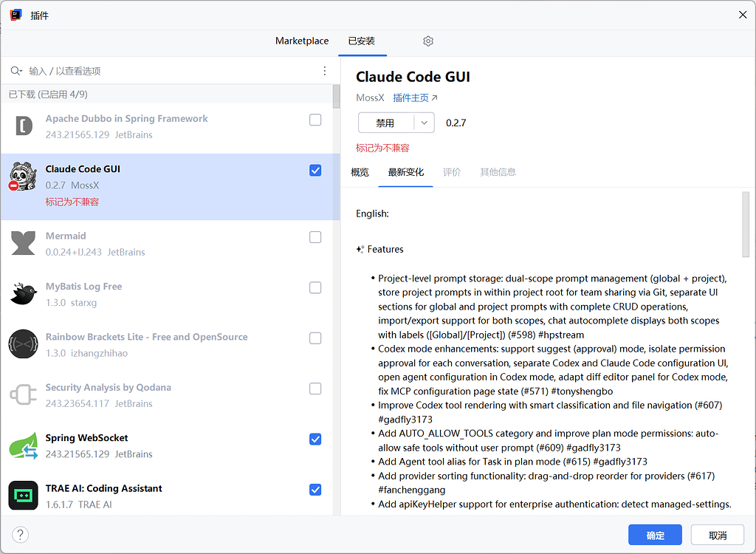Image resolution: width=756 pixels, height=554 pixels.
Task: Click the Spring WebSocket leaf icon
Action: tap(23, 445)
